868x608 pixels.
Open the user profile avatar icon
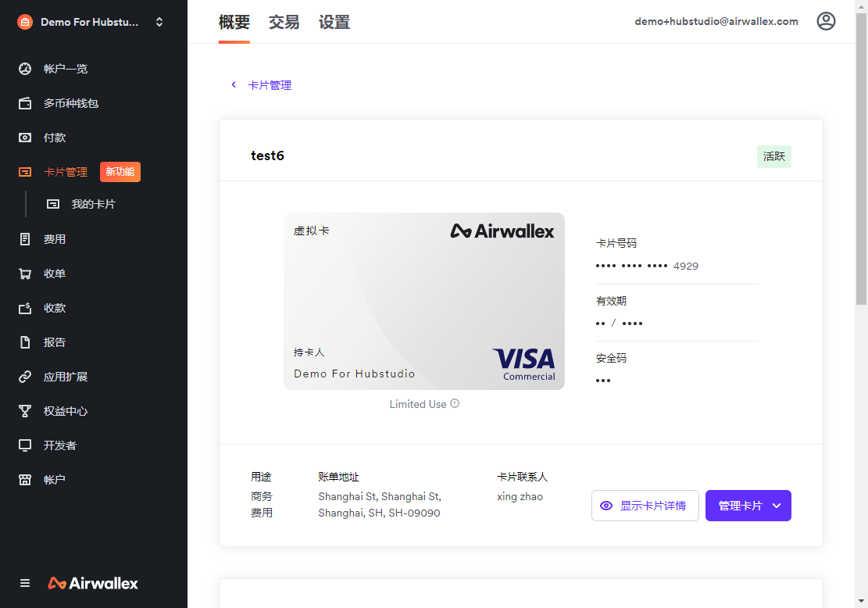tap(826, 21)
